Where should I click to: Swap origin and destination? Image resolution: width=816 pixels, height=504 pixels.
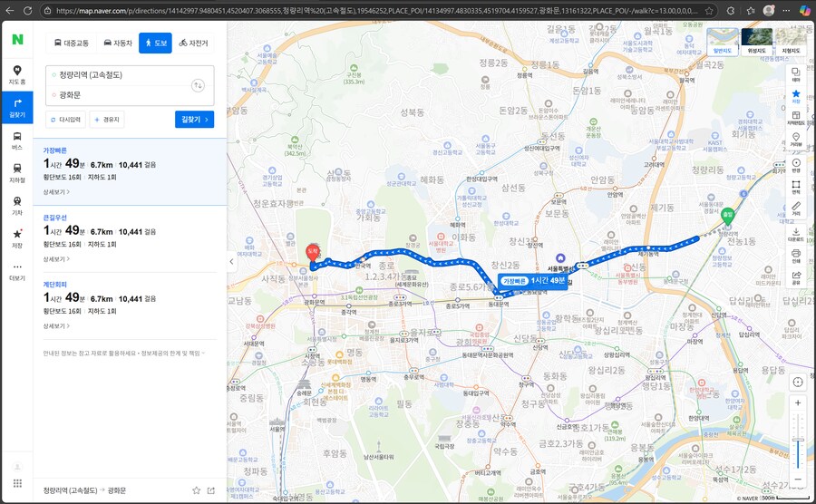pos(198,85)
